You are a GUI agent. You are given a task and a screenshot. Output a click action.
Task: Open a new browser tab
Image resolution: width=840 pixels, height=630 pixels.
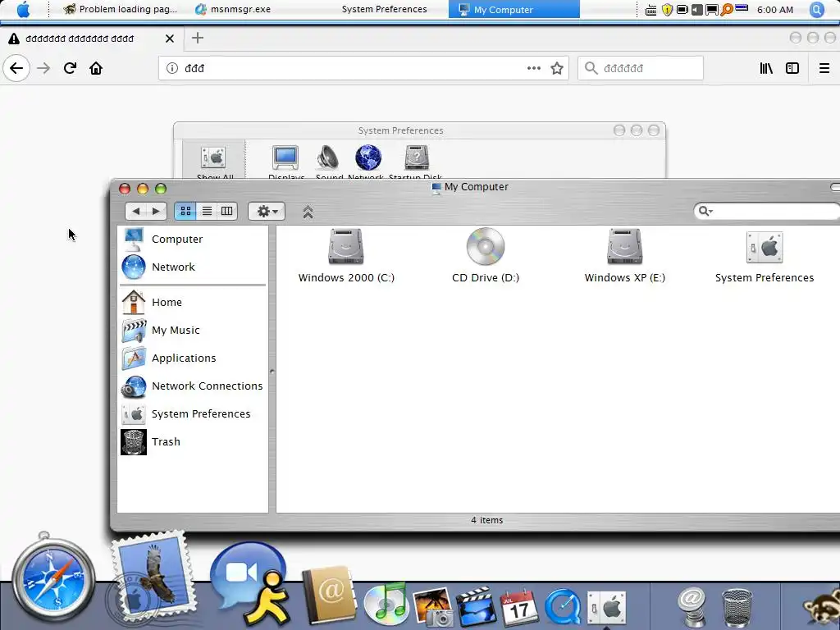point(198,38)
